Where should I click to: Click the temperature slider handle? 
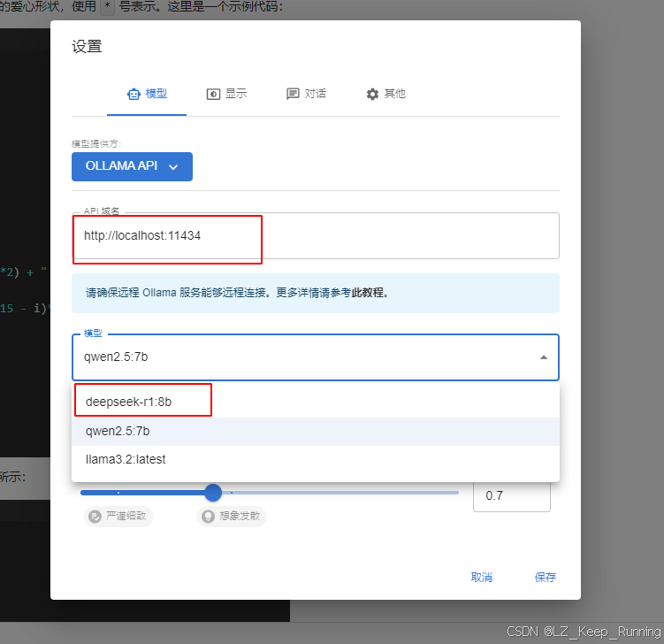[213, 493]
